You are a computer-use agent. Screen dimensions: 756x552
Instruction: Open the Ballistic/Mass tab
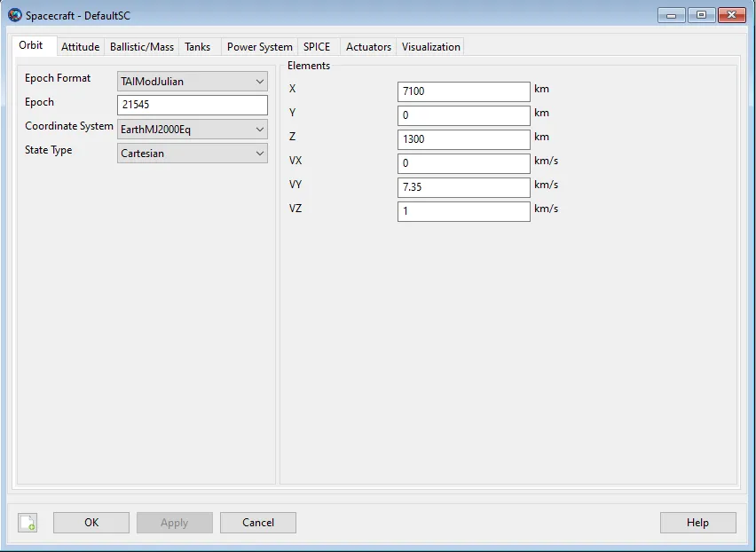142,47
